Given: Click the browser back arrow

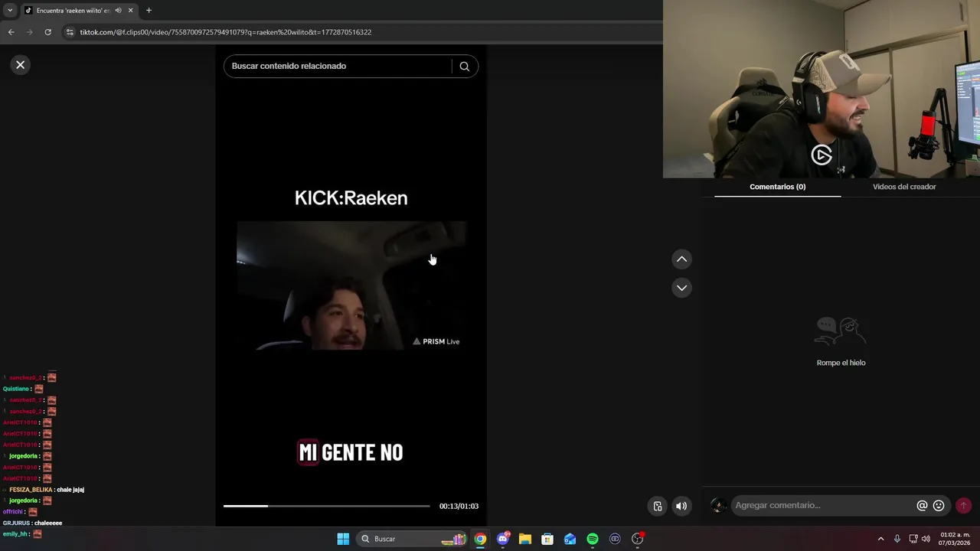Looking at the screenshot, I should pyautogui.click(x=11, y=32).
